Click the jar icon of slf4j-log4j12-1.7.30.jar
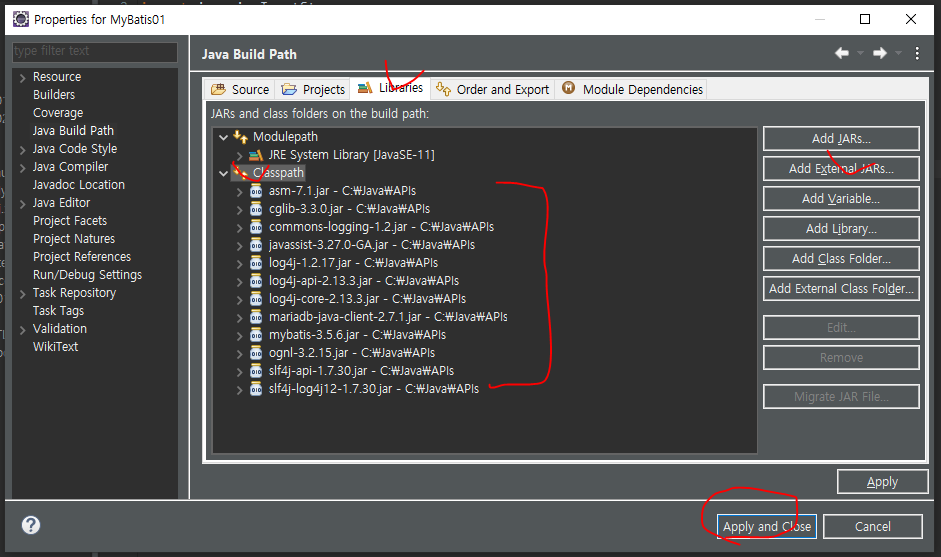The image size is (941, 557). pyautogui.click(x=256, y=389)
